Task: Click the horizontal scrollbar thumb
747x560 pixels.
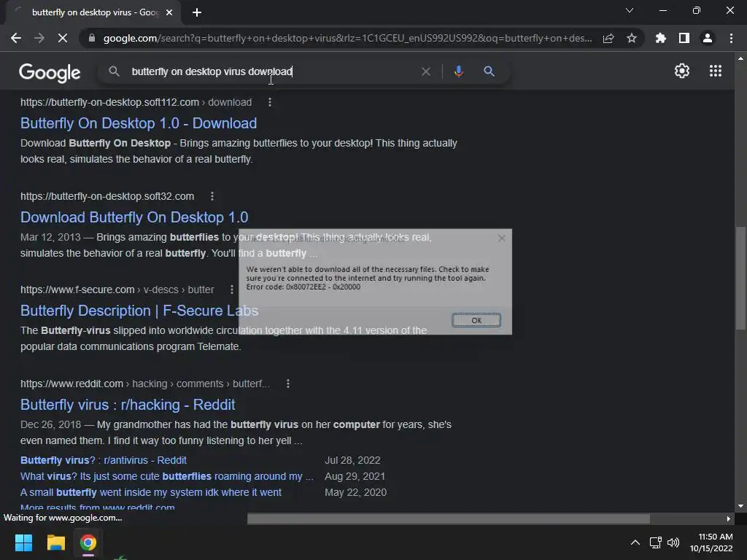Action: (449, 518)
